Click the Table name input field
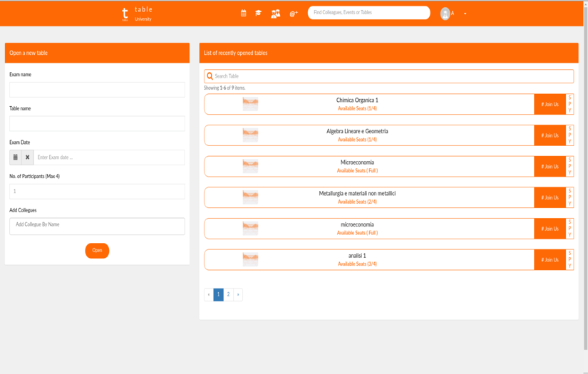The height and width of the screenshot is (374, 588). (97, 123)
